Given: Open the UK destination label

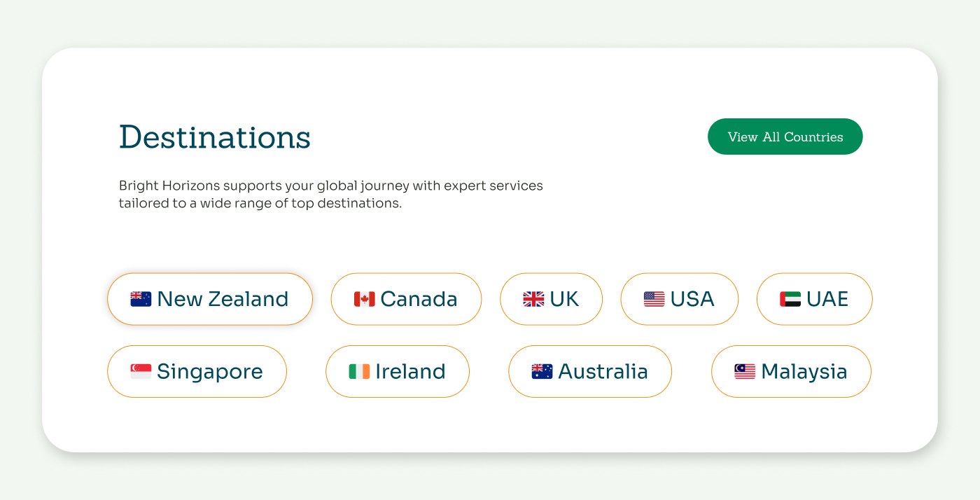Looking at the screenshot, I should pyautogui.click(x=564, y=299).
